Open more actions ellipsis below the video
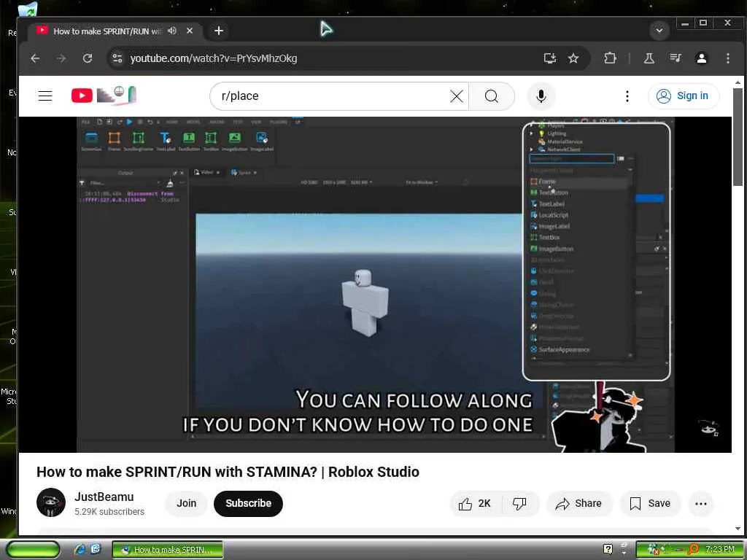 tap(701, 503)
